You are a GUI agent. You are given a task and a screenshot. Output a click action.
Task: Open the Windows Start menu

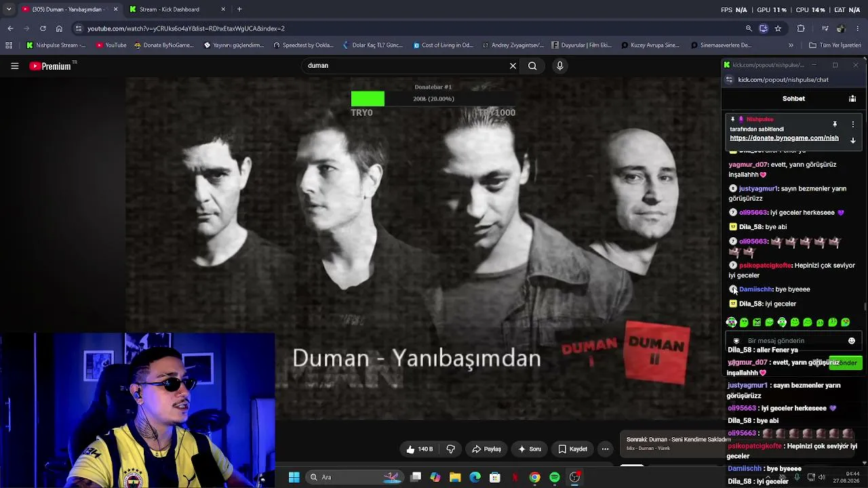(x=294, y=477)
